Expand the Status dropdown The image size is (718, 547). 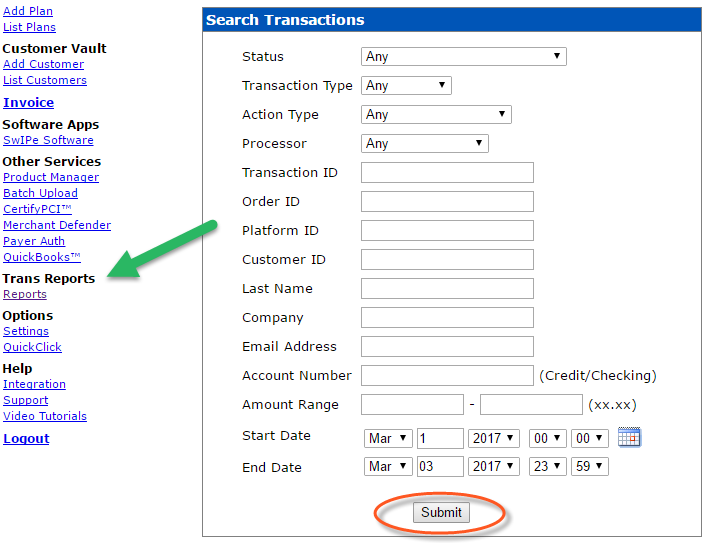[463, 57]
